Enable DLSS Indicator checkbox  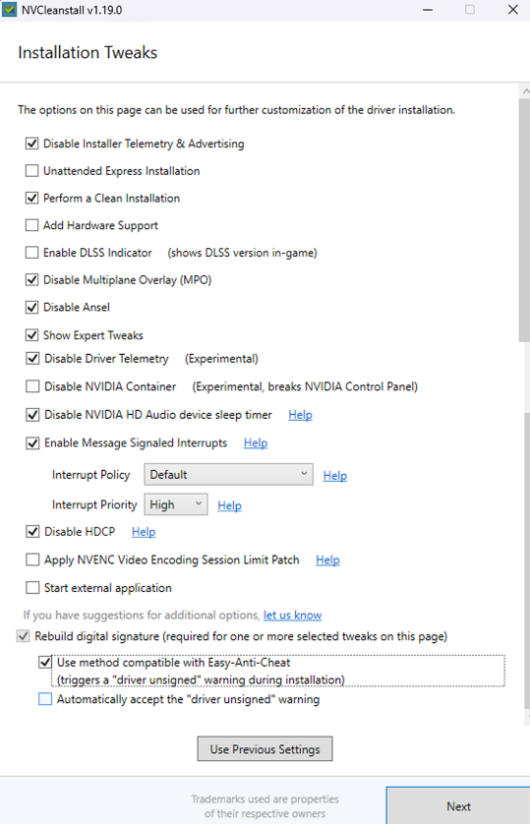32,253
